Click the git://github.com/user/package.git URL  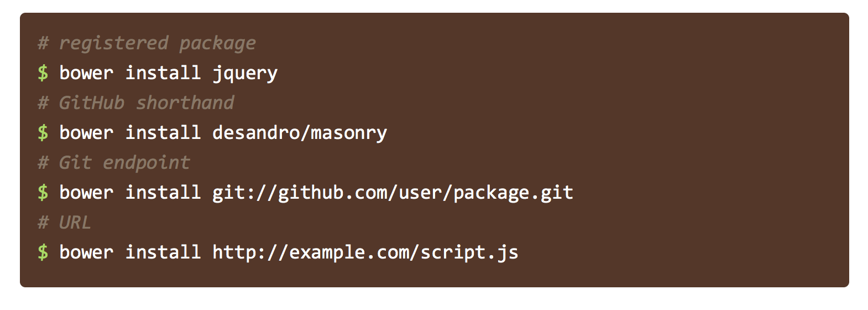(x=393, y=193)
